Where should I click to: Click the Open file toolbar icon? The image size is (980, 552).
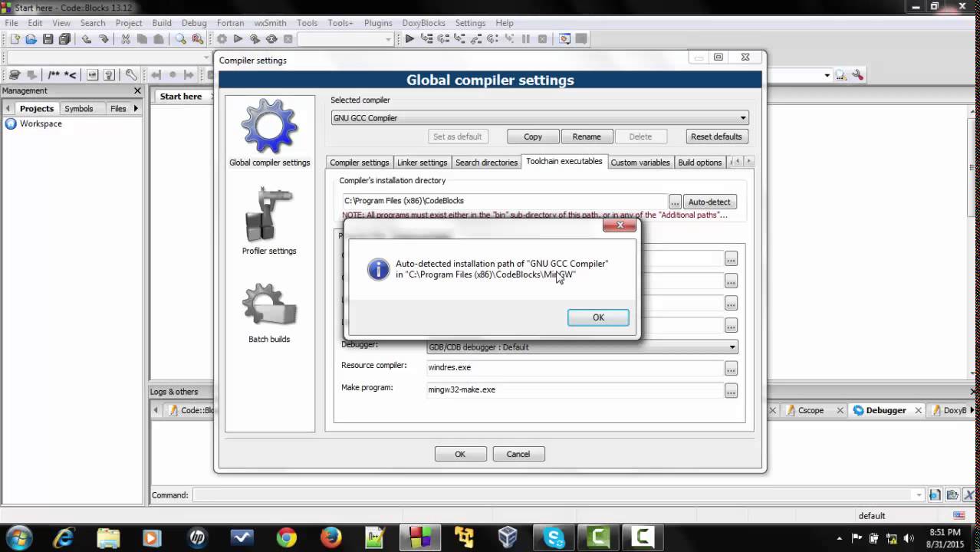31,39
